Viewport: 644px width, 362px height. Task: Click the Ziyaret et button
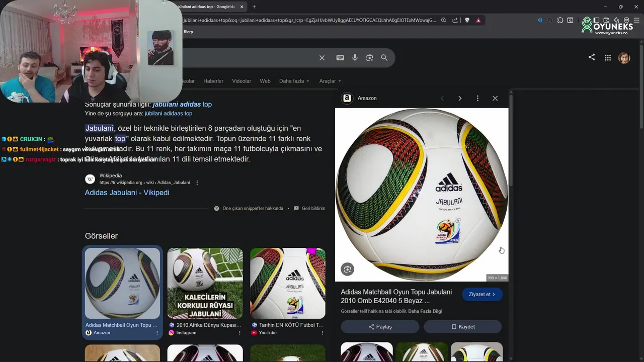[482, 294]
